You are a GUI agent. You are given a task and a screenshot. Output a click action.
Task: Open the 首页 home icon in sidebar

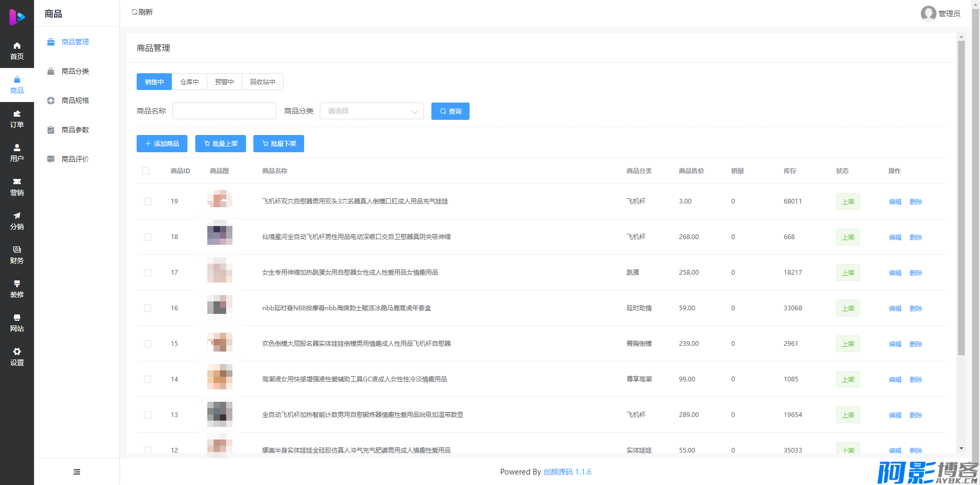17,46
